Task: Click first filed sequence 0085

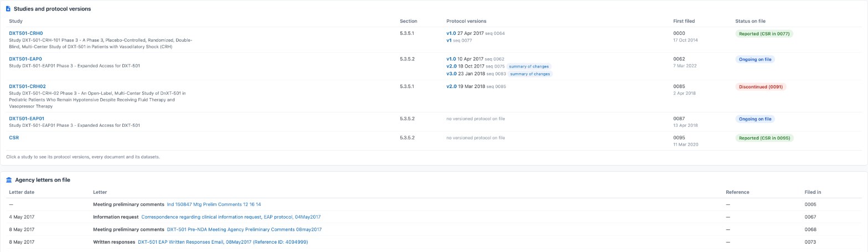Action: (679, 86)
